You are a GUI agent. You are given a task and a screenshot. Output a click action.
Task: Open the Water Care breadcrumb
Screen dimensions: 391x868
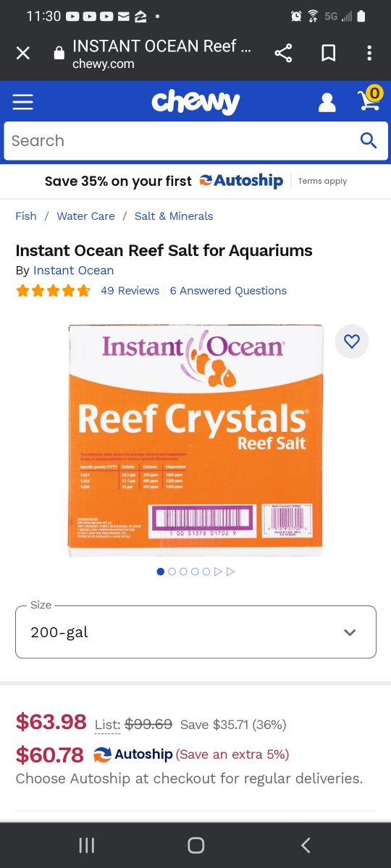click(85, 216)
